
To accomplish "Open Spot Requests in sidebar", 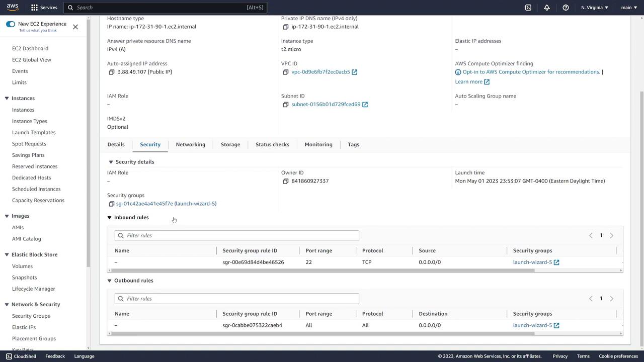I will tap(29, 144).
